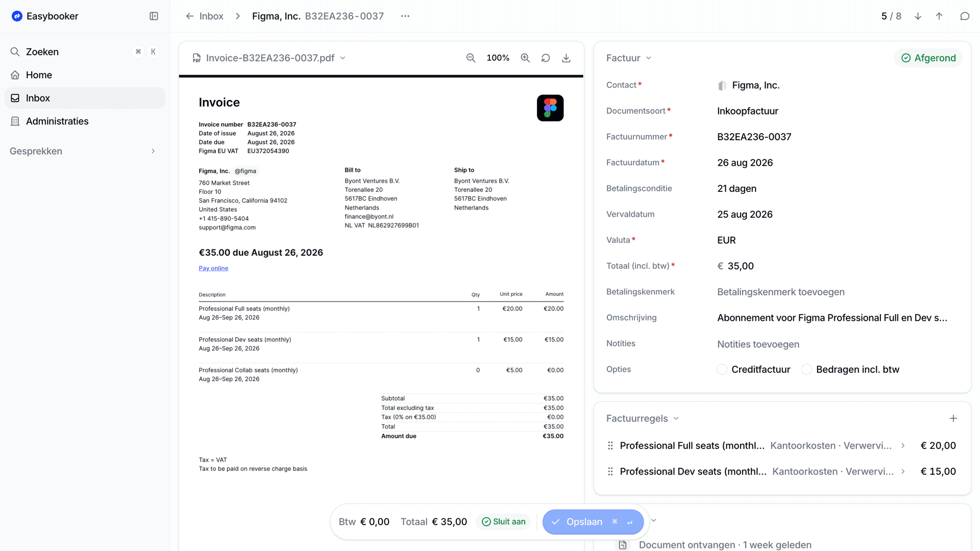This screenshot has height=551, width=980.
Task: Click the Easybooker logo icon
Action: [17, 16]
